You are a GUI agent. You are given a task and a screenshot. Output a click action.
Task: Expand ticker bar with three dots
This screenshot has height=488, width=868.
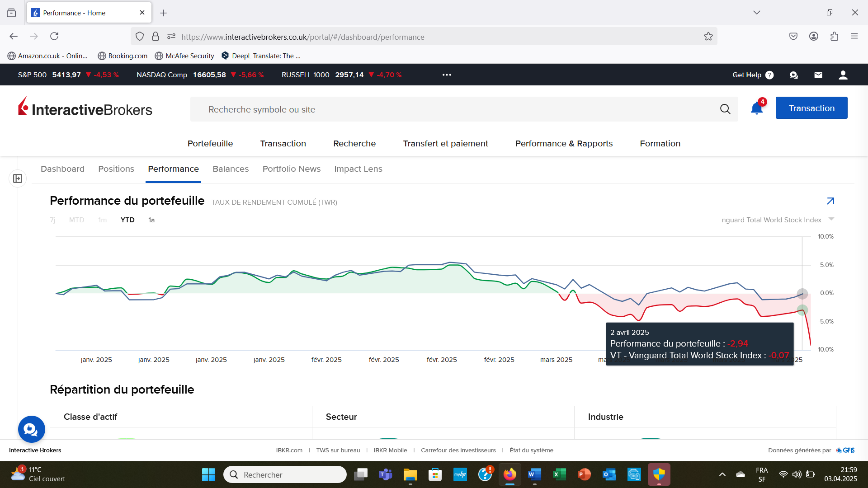[x=447, y=75]
